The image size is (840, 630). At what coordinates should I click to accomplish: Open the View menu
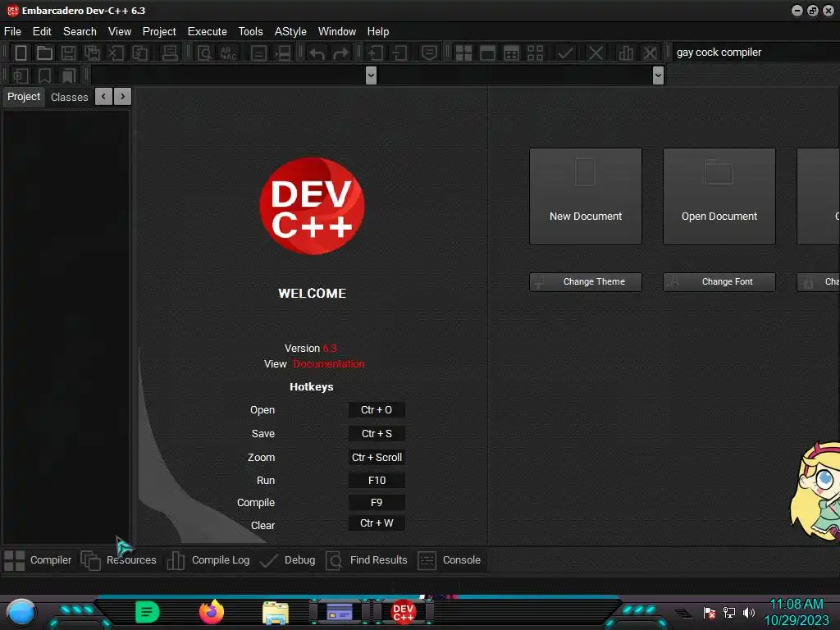coord(120,32)
